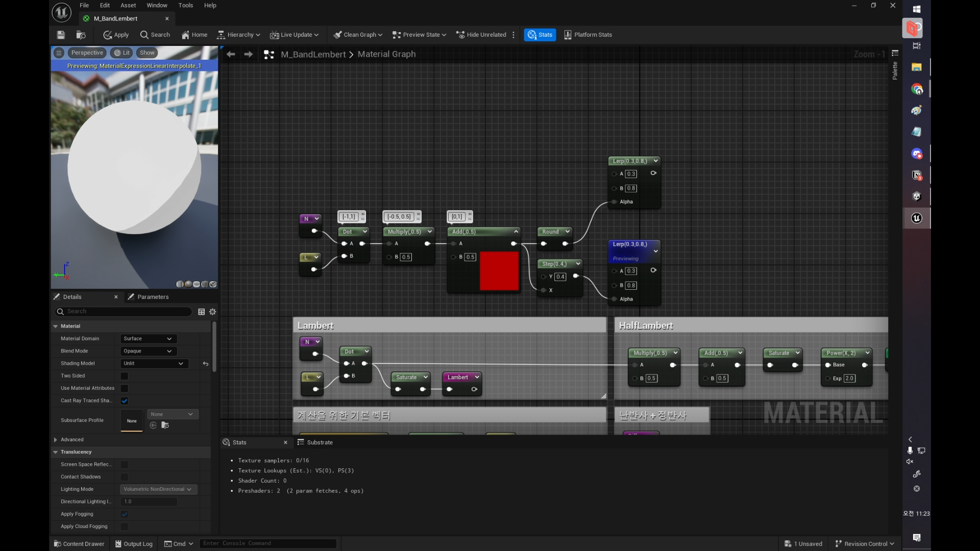Open Platform Stats panel
The width and height of the screenshot is (980, 551).
pyautogui.click(x=588, y=35)
